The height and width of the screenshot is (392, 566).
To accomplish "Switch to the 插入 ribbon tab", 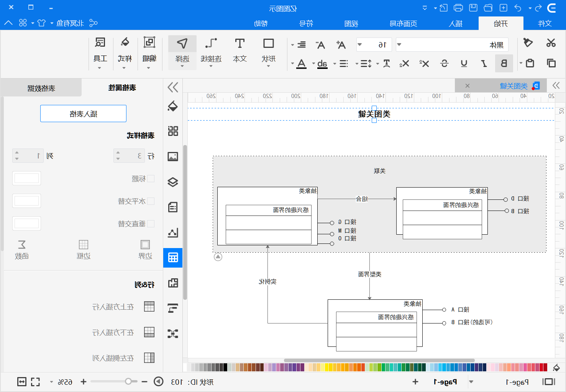I will point(456,23).
